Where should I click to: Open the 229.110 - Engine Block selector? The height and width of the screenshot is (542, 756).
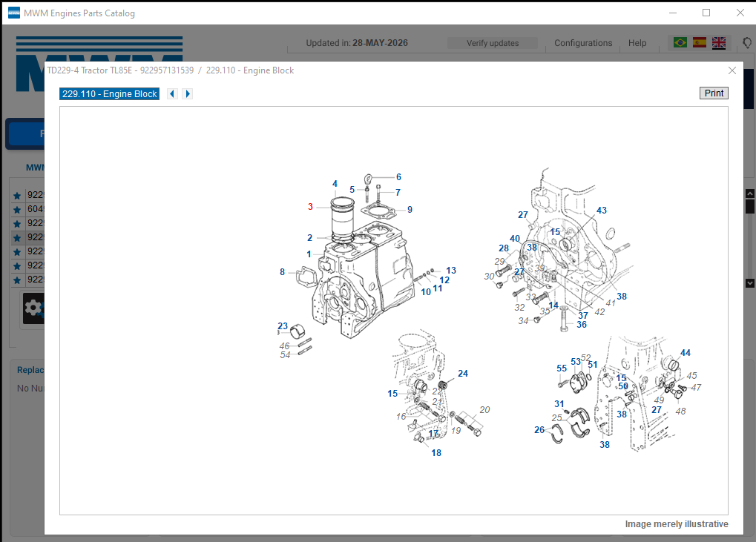[x=110, y=94]
